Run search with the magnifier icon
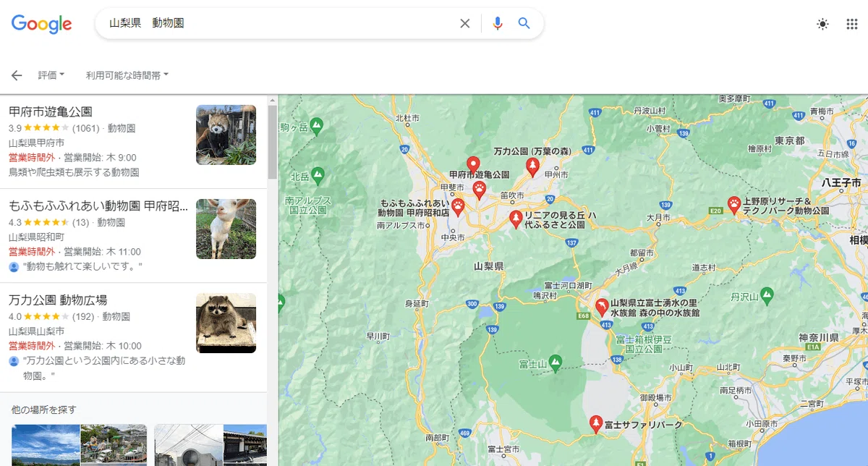Image resolution: width=868 pixels, height=466 pixels. click(x=524, y=23)
